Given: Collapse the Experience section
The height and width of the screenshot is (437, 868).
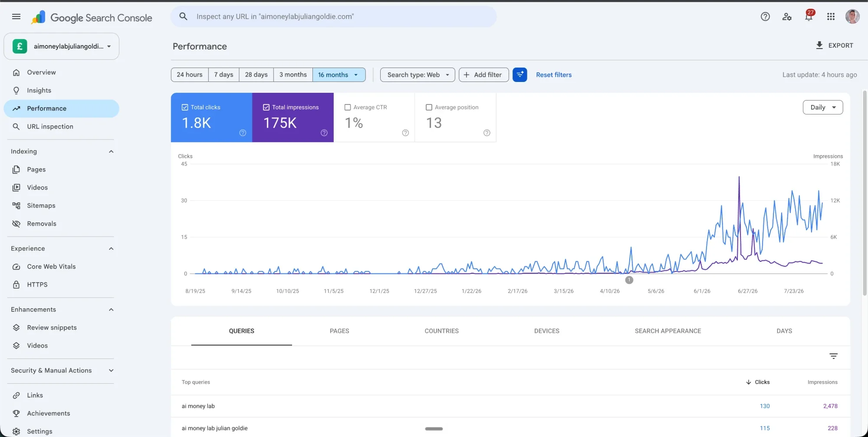Looking at the screenshot, I should 111,248.
